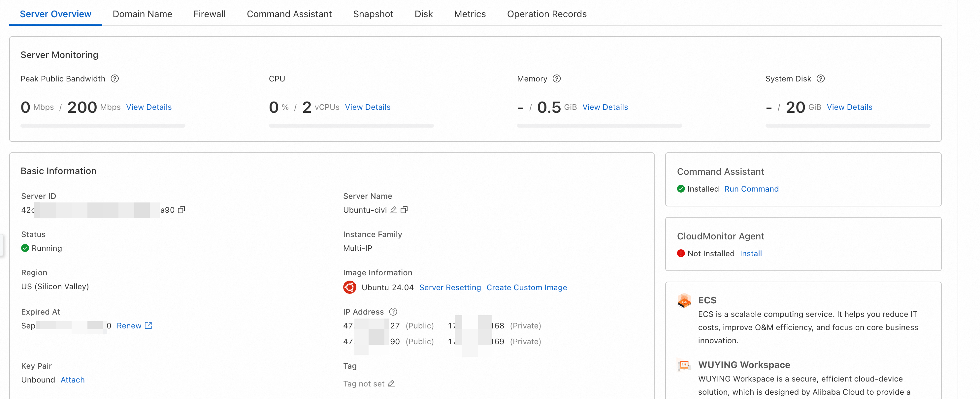Click Create Custom Image link
Viewport: 980px width, 399px height.
click(527, 287)
